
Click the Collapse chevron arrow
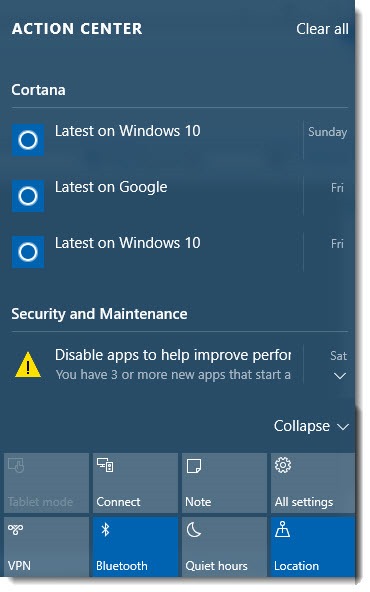pyautogui.click(x=343, y=427)
